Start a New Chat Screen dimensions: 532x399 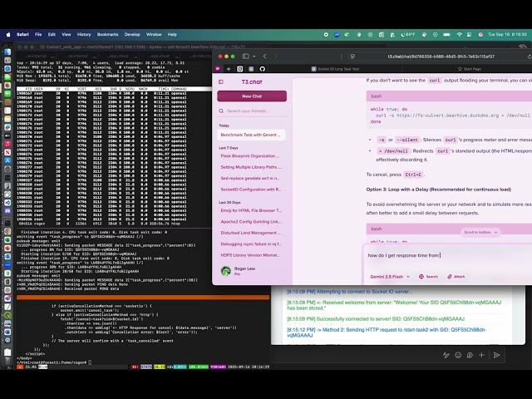[252, 96]
